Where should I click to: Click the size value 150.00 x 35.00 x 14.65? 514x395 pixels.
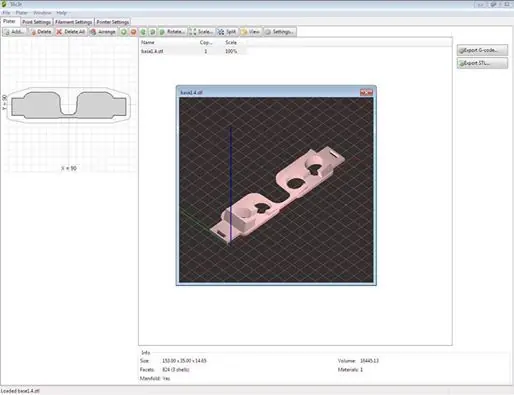point(184,361)
